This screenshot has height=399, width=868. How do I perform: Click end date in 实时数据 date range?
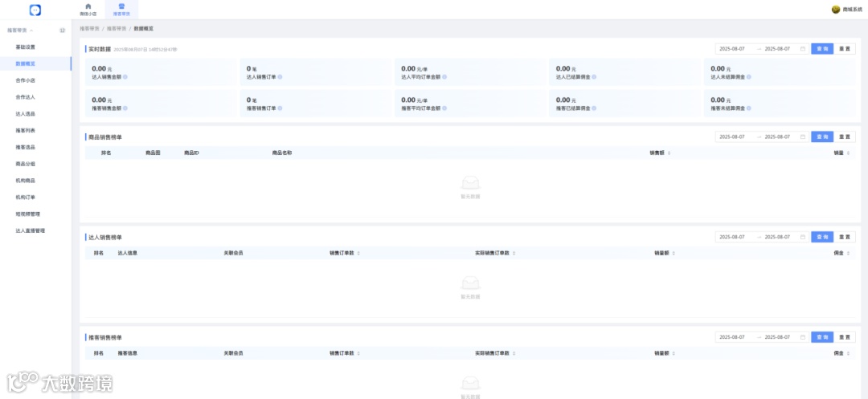tap(777, 49)
